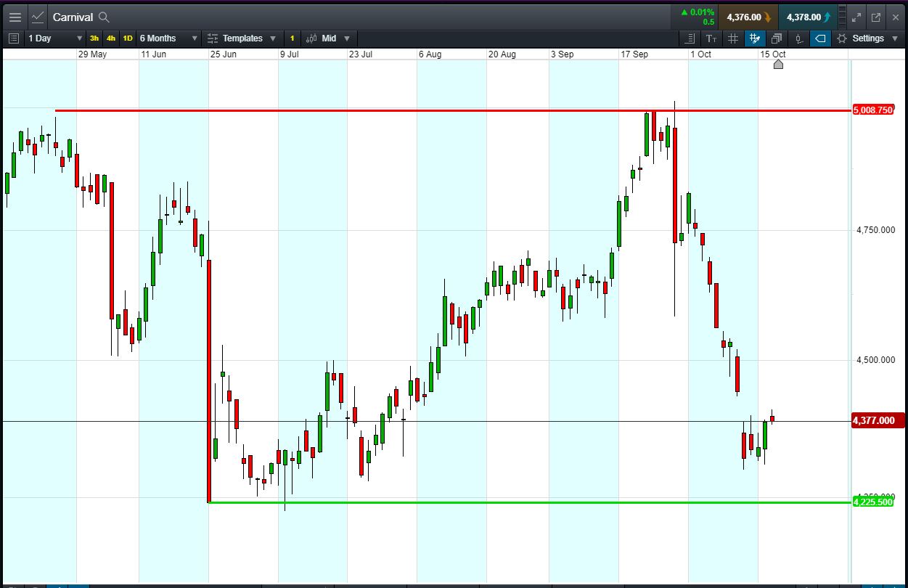Click the red 5,008.750 resistance price label

(x=873, y=110)
